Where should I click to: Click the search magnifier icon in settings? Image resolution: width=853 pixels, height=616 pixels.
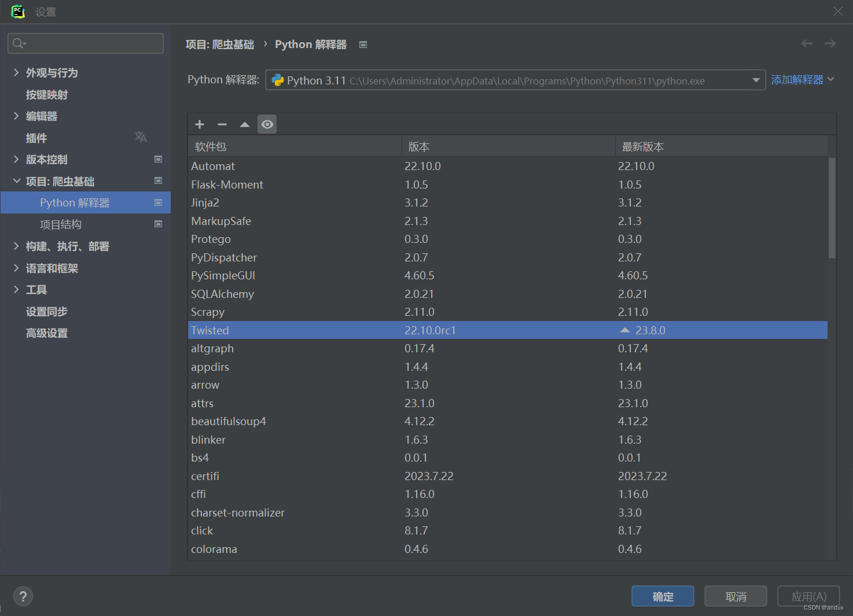(19, 43)
